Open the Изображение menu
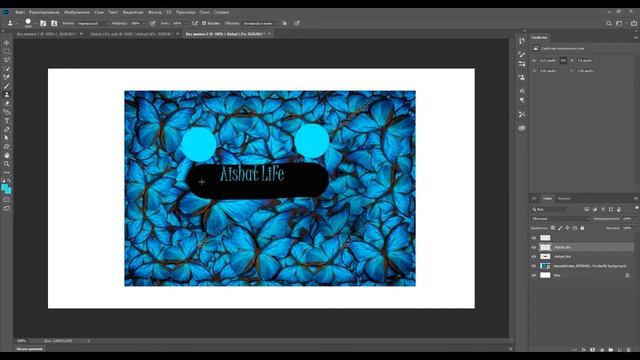This screenshot has height=360, width=640. 77,12
